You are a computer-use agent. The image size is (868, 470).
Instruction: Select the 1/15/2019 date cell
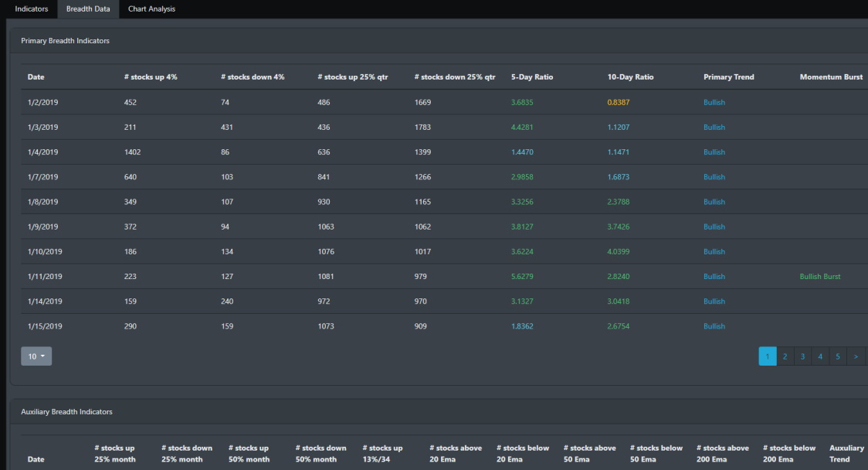[x=45, y=326]
